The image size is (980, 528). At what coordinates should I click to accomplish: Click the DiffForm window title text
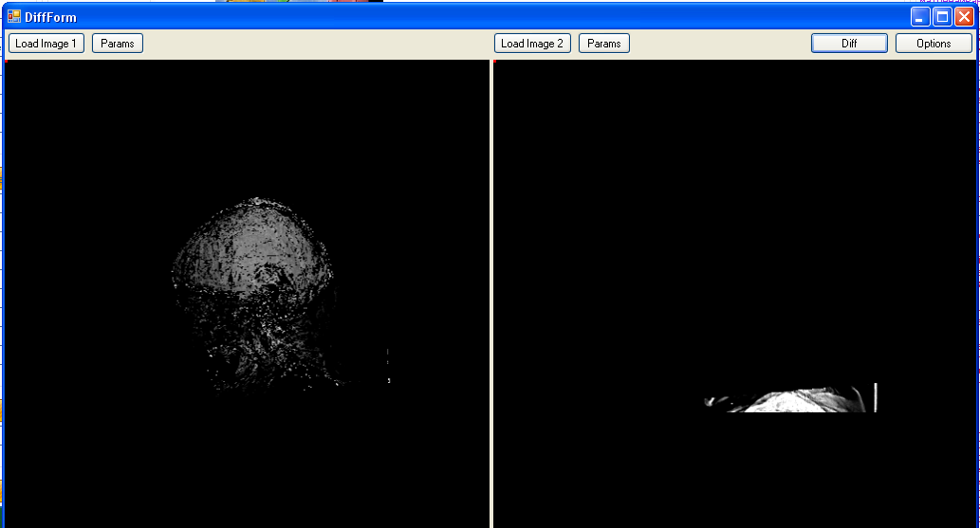click(x=50, y=17)
